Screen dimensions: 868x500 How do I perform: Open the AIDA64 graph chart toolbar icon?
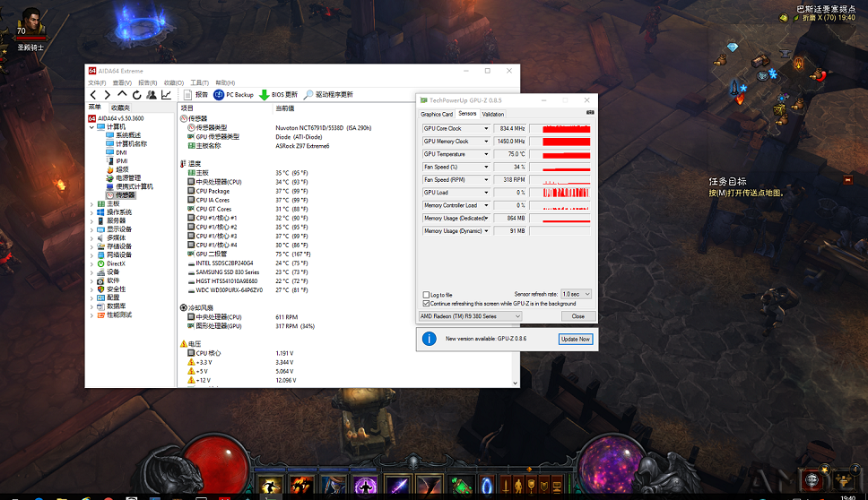[x=166, y=95]
